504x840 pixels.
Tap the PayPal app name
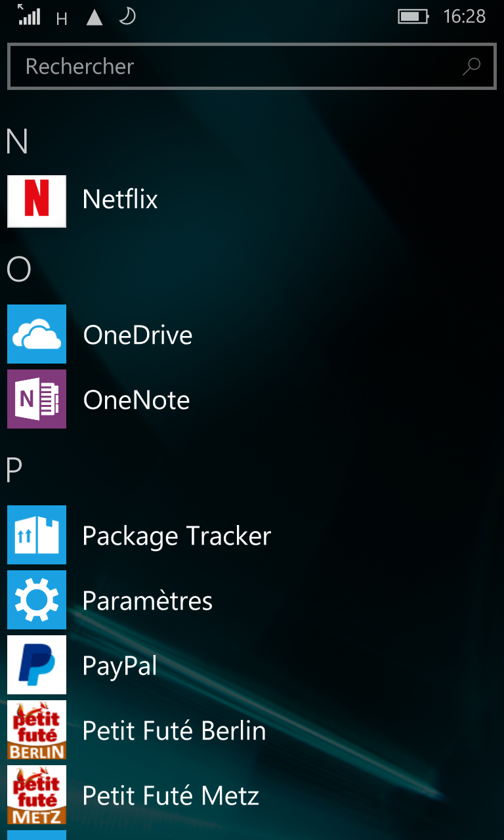coord(120,666)
